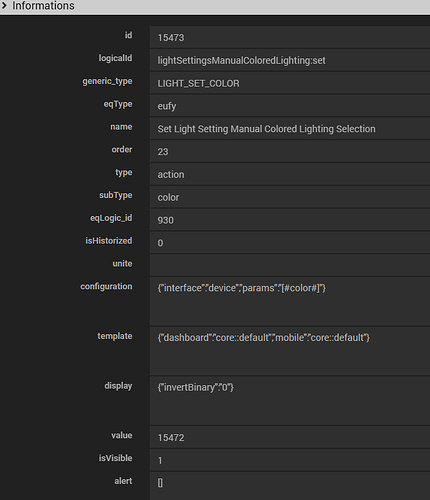430x500 pixels.
Task: Click the isHistorized label
Action: 109,241
